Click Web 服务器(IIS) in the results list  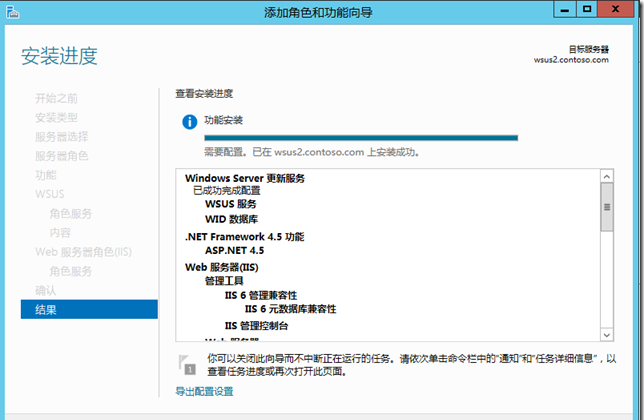point(222,267)
